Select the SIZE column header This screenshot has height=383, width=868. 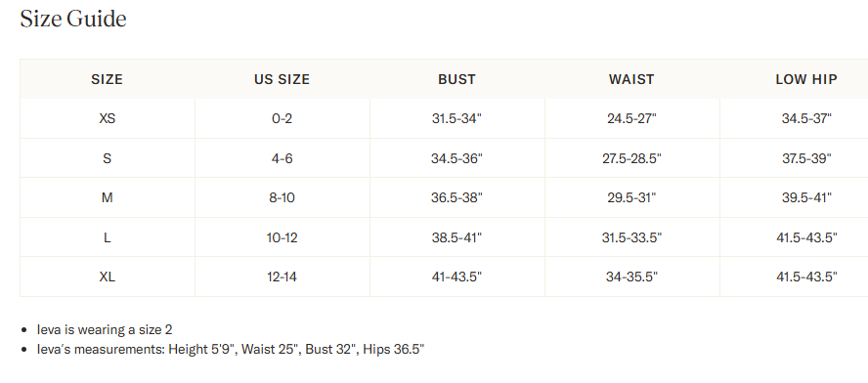coord(107,79)
